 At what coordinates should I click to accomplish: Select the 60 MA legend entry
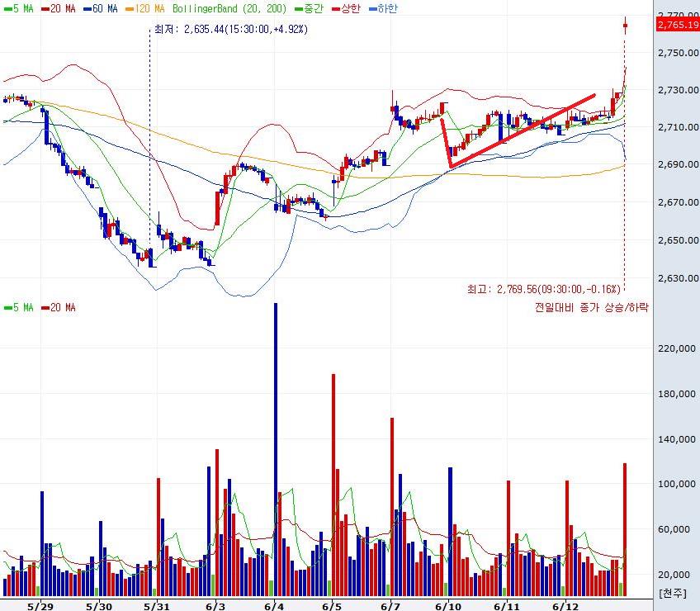pyautogui.click(x=101, y=8)
